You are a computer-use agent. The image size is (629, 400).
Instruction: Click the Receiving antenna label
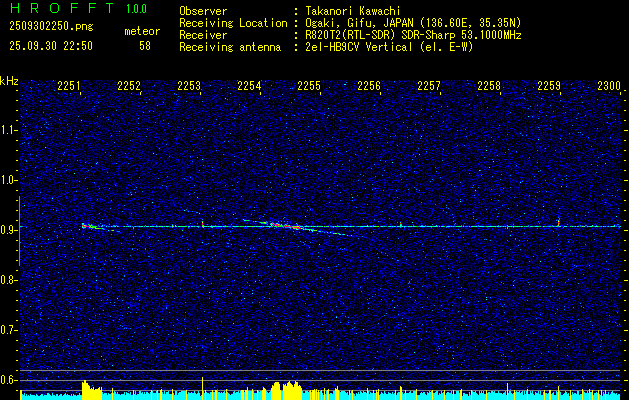pyautogui.click(x=230, y=47)
